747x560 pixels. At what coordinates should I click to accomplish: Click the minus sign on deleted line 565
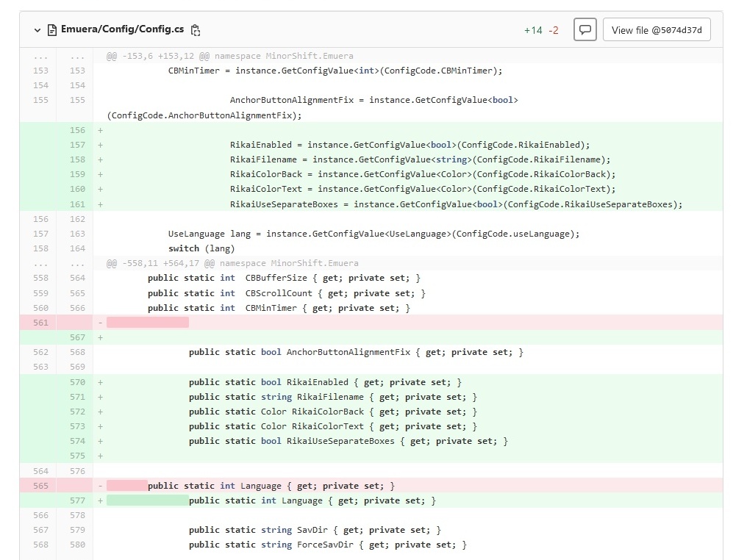pos(100,486)
